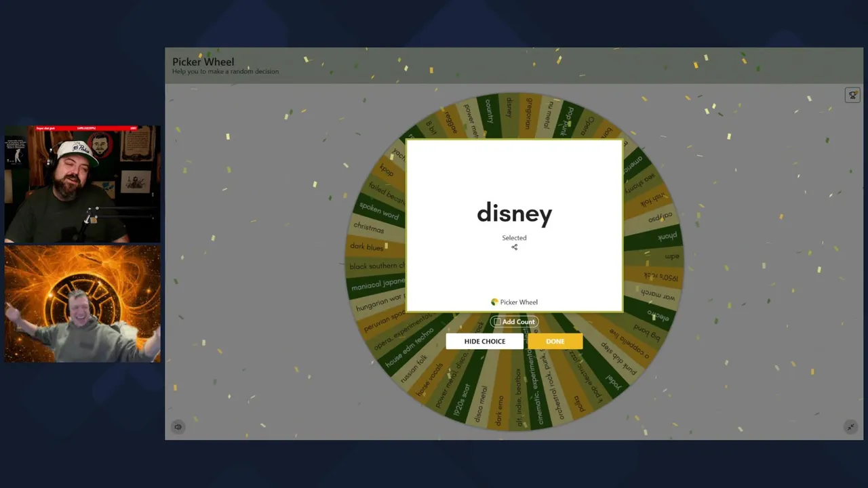Click the 'spoken word' wheel segment
Screen dimensions: 868x488
380,211
